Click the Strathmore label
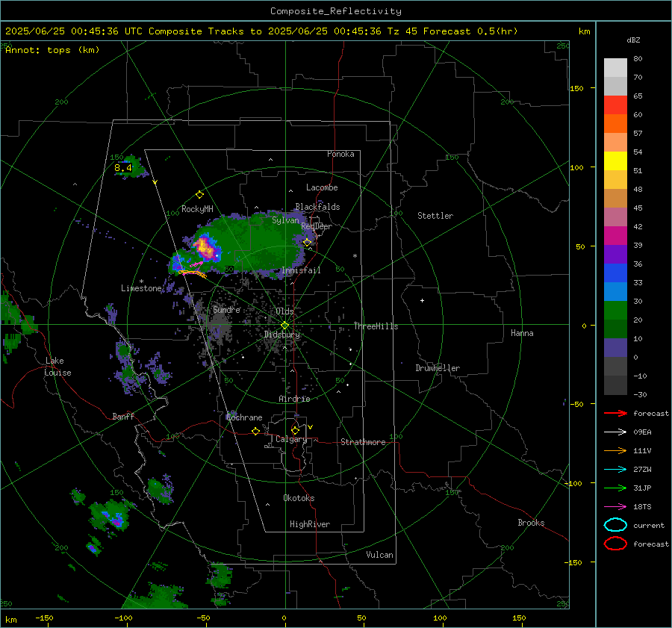 (x=363, y=442)
